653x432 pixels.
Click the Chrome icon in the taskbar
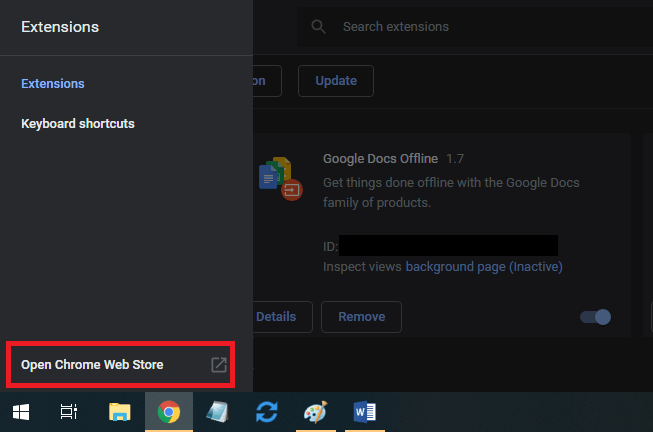click(x=169, y=412)
